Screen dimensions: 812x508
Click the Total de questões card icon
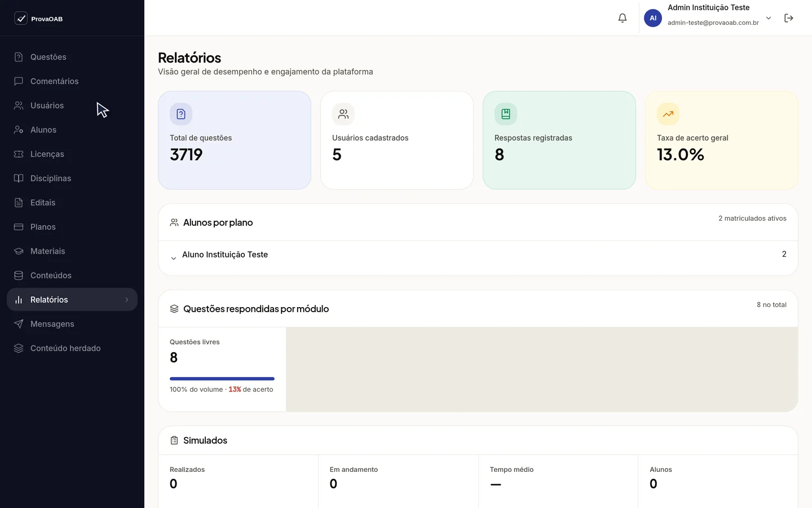coord(181,114)
